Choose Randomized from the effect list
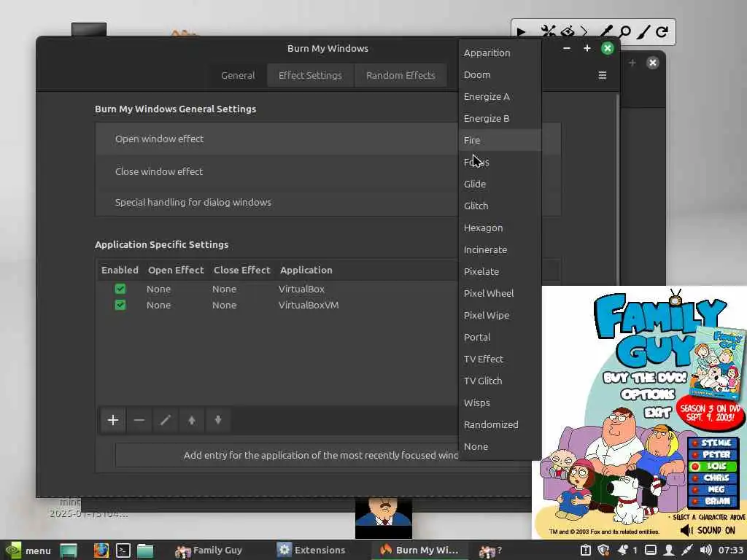 [500, 425]
